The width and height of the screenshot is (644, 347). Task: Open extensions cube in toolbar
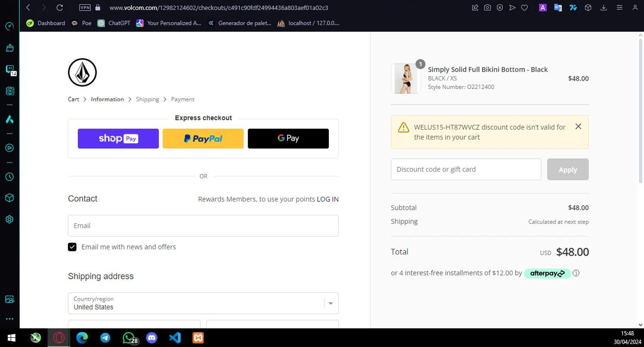tap(588, 7)
